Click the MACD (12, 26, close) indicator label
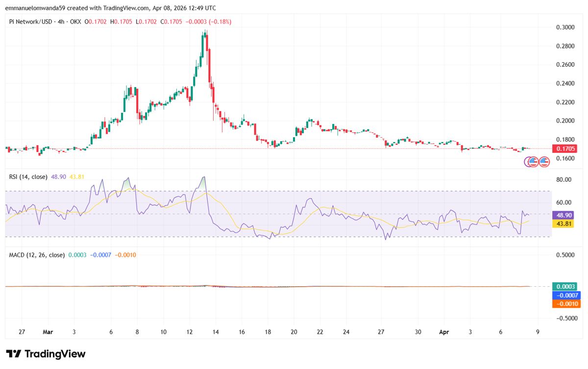This screenshot has width=588, height=369. click(37, 255)
